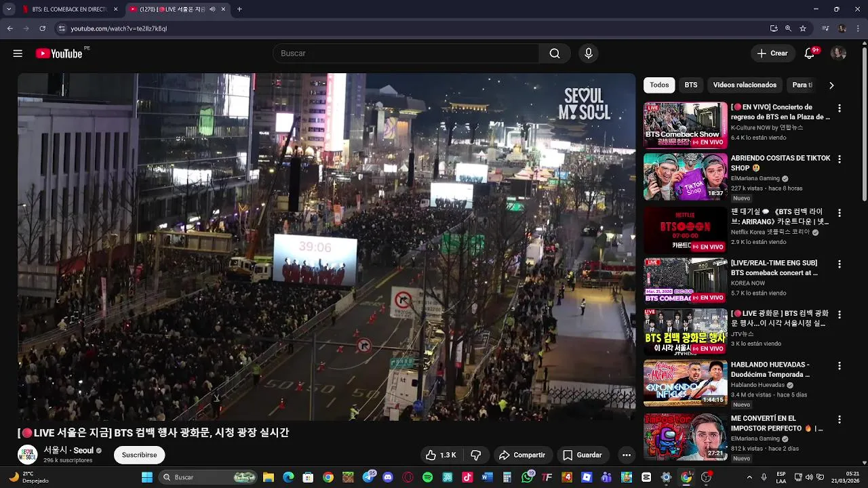
Task: Show more filter chips with right arrow
Action: [831, 85]
